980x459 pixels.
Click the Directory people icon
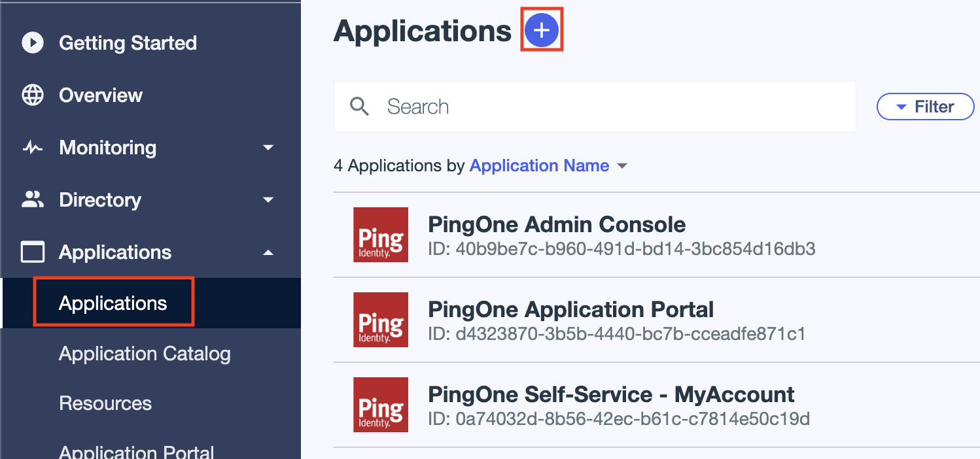point(33,199)
